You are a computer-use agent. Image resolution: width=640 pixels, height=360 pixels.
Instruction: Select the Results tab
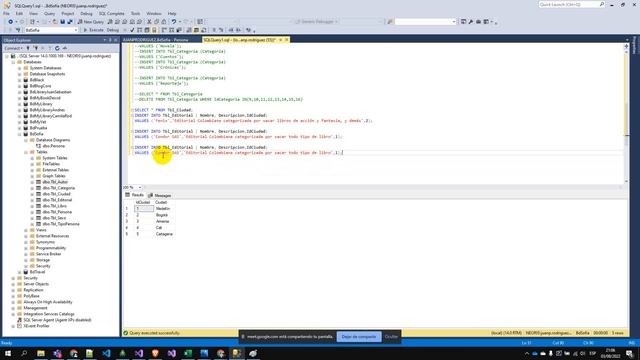pyautogui.click(x=135, y=195)
